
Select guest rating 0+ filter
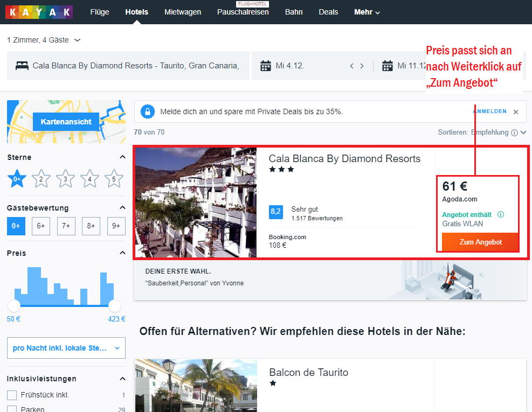[16, 226]
